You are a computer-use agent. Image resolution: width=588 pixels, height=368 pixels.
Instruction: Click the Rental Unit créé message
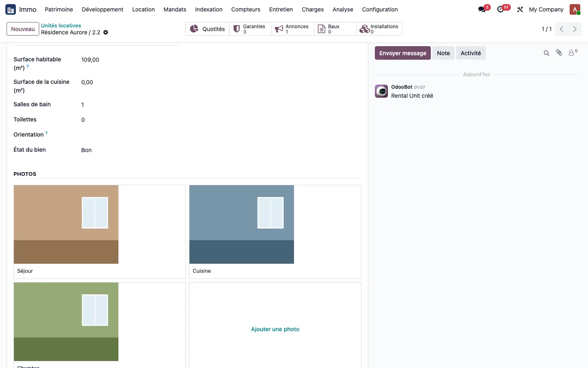(412, 96)
